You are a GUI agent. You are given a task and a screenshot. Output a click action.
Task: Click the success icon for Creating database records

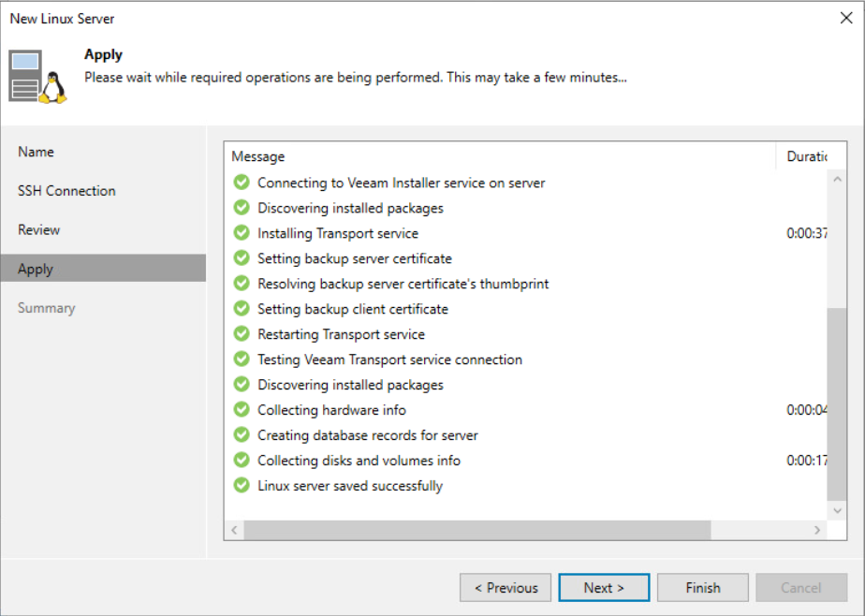[x=242, y=434]
